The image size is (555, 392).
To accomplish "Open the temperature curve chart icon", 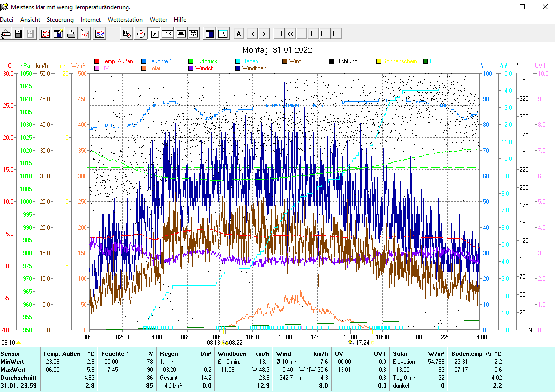I will [85, 34].
